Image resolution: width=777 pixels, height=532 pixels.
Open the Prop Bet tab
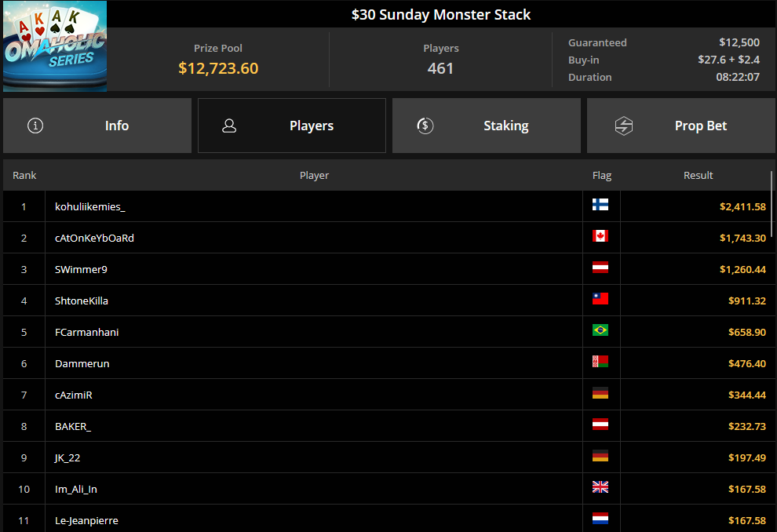(x=681, y=126)
